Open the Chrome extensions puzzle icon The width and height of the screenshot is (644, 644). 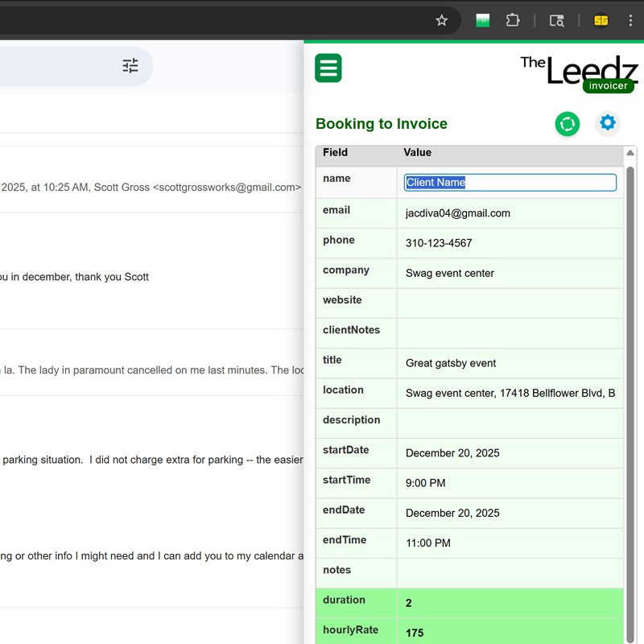coord(513,21)
